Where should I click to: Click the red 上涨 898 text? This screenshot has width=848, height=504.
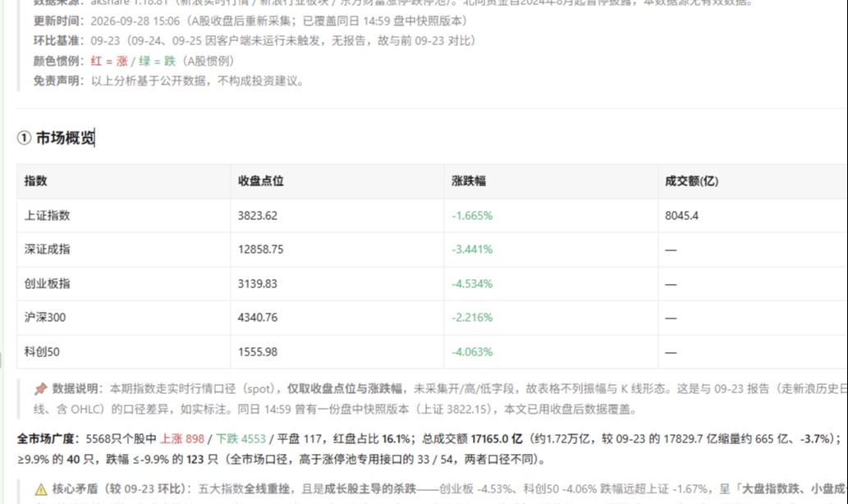coord(181,438)
